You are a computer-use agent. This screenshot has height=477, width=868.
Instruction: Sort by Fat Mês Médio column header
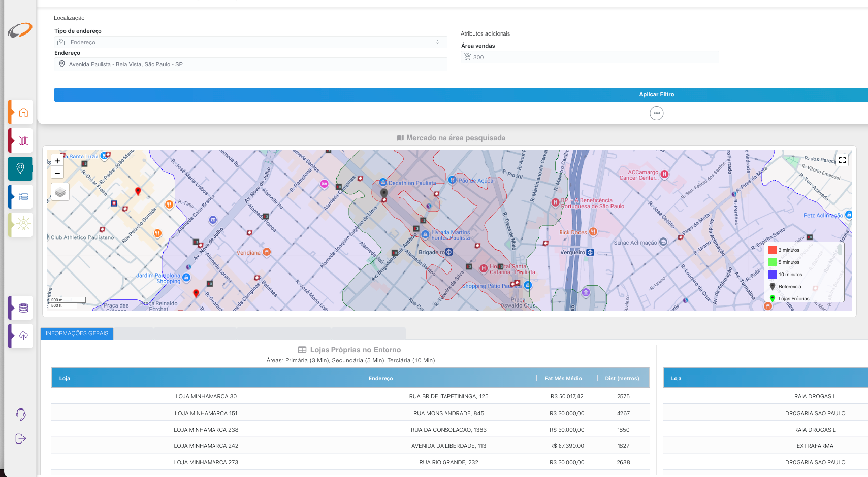pos(563,378)
